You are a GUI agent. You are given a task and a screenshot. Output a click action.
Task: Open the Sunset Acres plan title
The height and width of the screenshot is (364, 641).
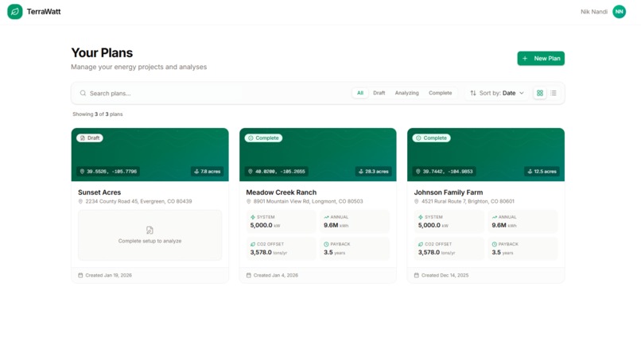99,192
